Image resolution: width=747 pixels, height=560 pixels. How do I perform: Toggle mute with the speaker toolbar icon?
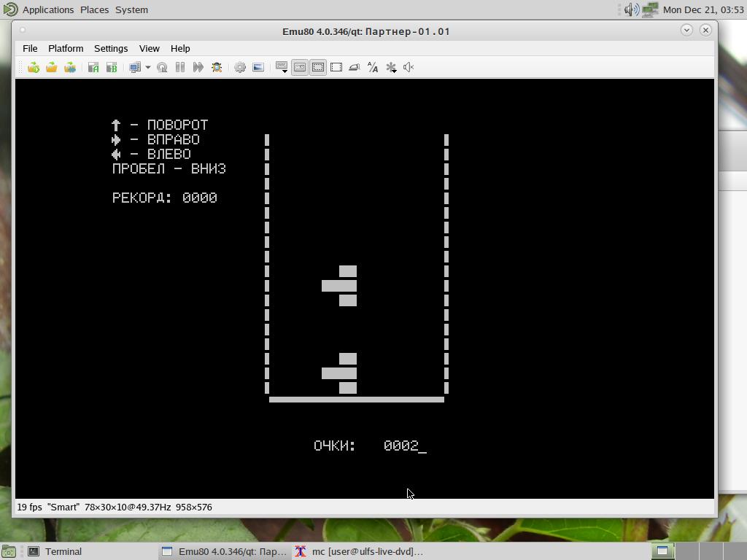point(409,67)
